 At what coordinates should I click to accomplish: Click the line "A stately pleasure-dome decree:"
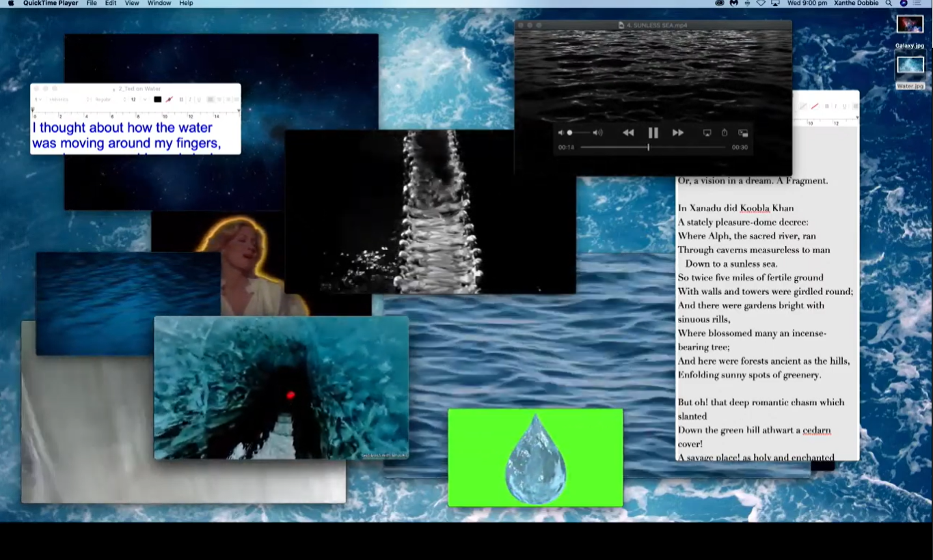(x=743, y=222)
